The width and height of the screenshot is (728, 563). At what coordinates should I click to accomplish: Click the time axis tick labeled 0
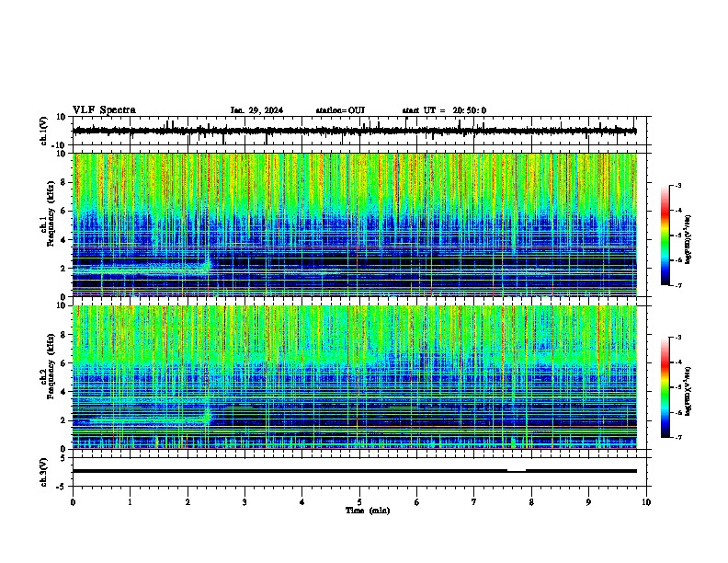[x=73, y=502]
